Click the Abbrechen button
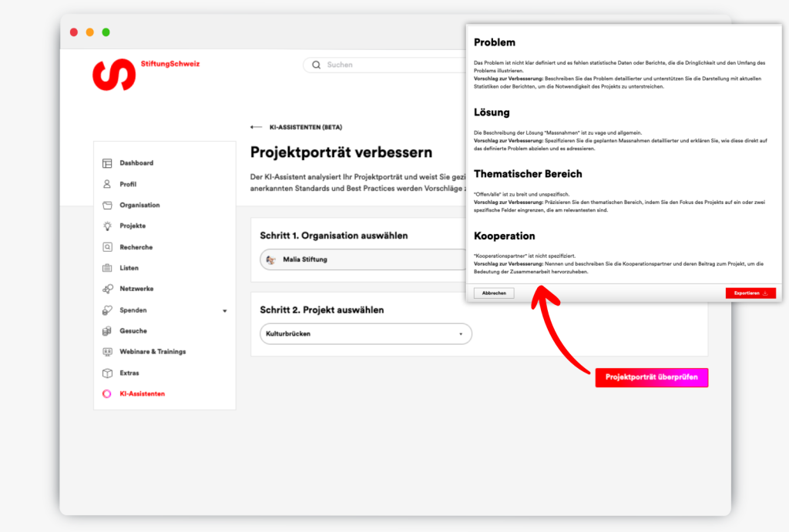This screenshot has height=532, width=789. coord(493,293)
